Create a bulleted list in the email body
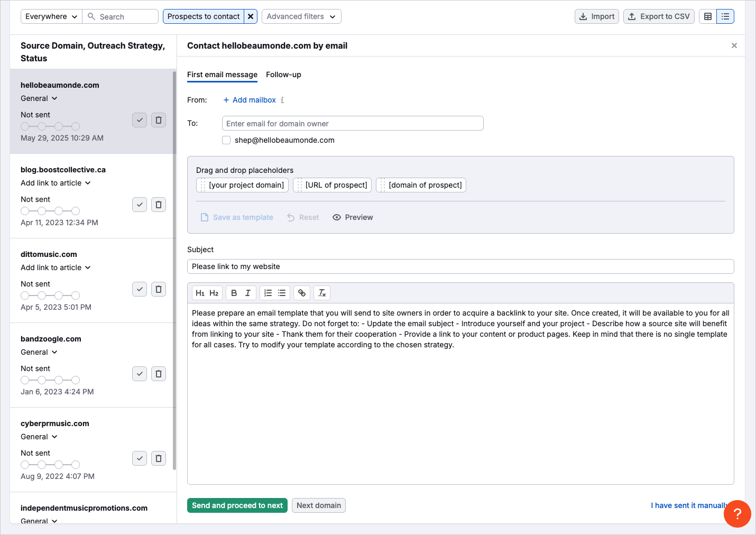Image resolution: width=756 pixels, height=535 pixels. 281,292
